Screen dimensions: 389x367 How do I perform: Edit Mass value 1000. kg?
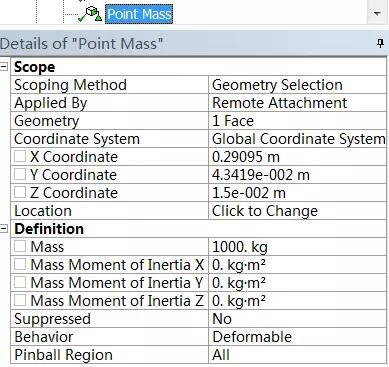(297, 247)
